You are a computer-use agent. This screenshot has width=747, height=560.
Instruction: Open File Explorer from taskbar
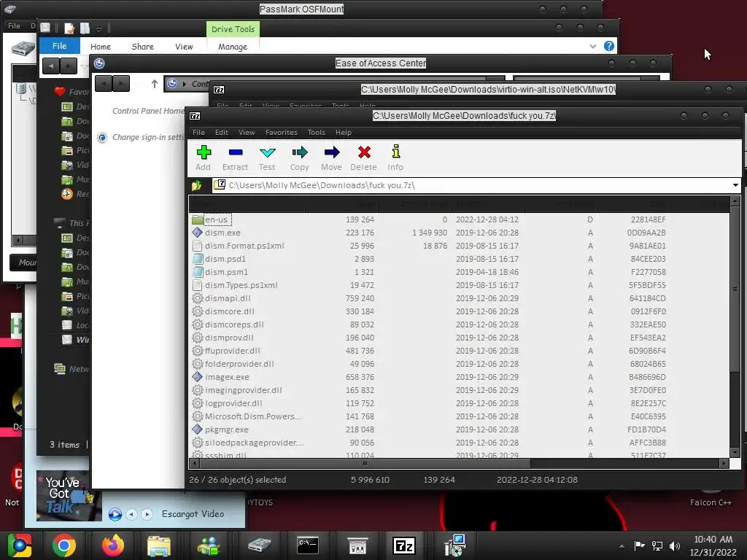point(158,545)
